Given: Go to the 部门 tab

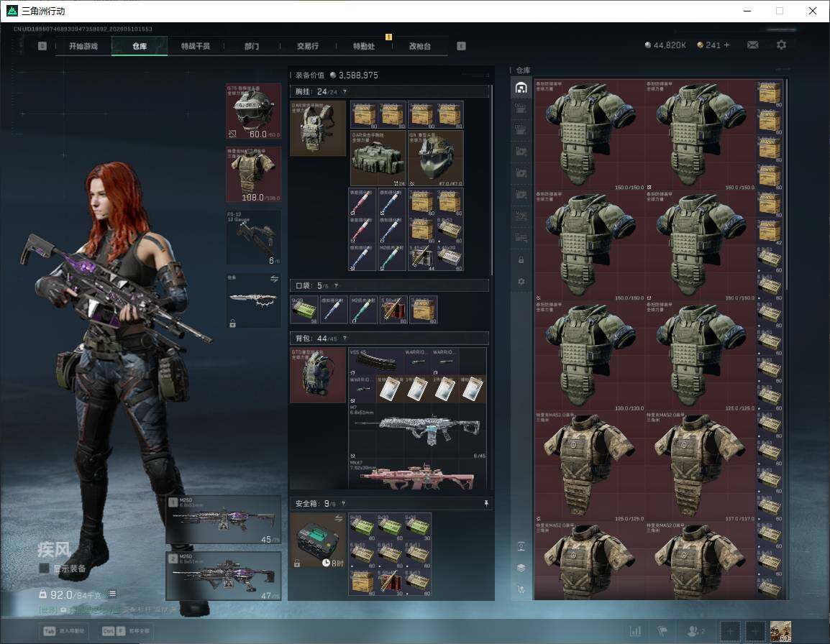Looking at the screenshot, I should [252, 46].
